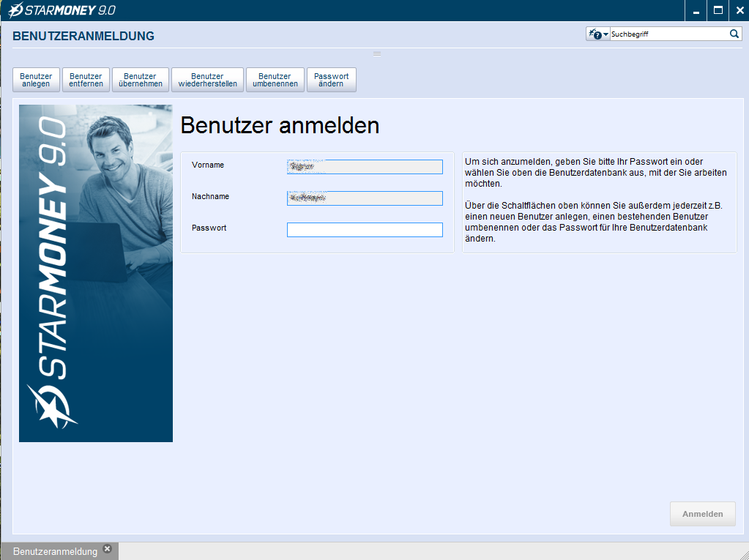Click Benutzer umbenennen
Viewport: 749px width, 560px height.
point(275,80)
